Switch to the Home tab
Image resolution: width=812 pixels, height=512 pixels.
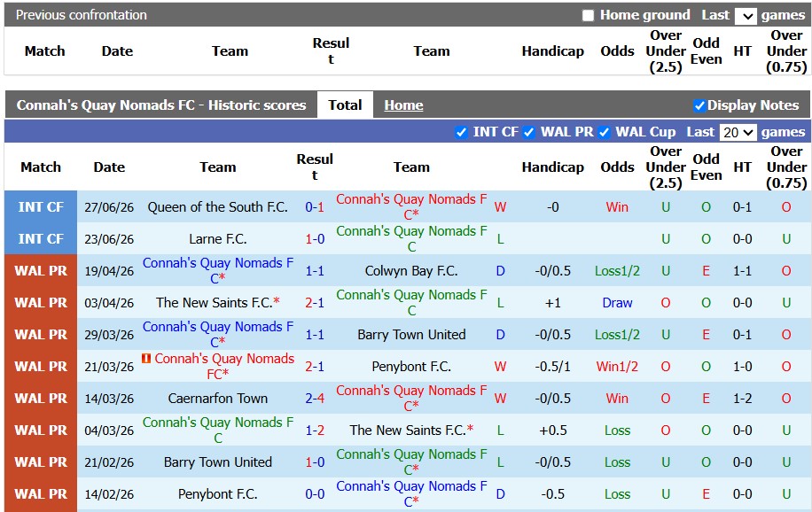403,105
